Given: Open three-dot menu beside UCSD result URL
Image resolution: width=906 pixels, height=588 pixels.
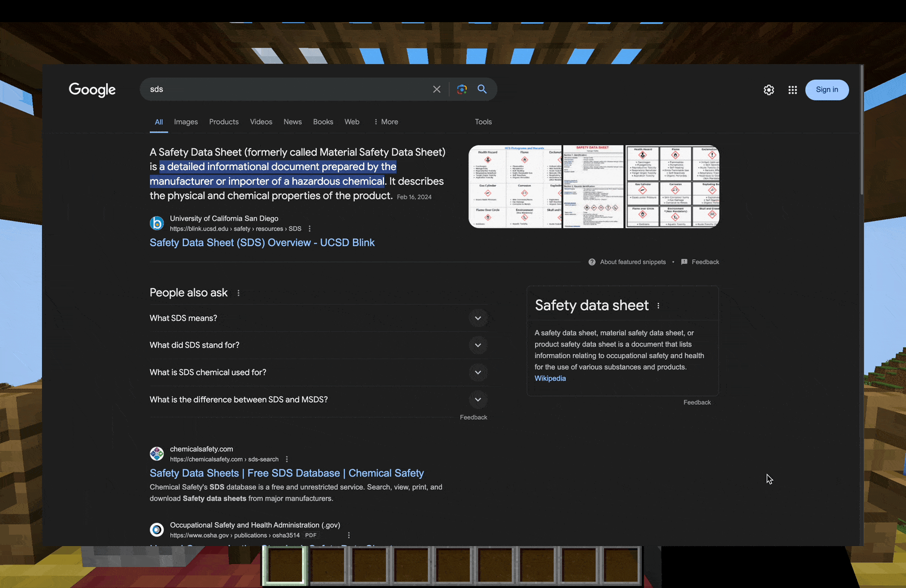Looking at the screenshot, I should [x=310, y=229].
